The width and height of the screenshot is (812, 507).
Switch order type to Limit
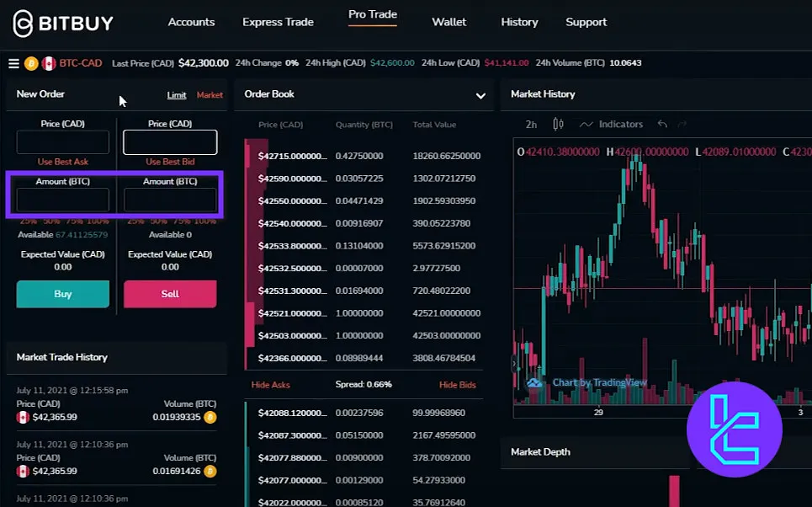(177, 95)
